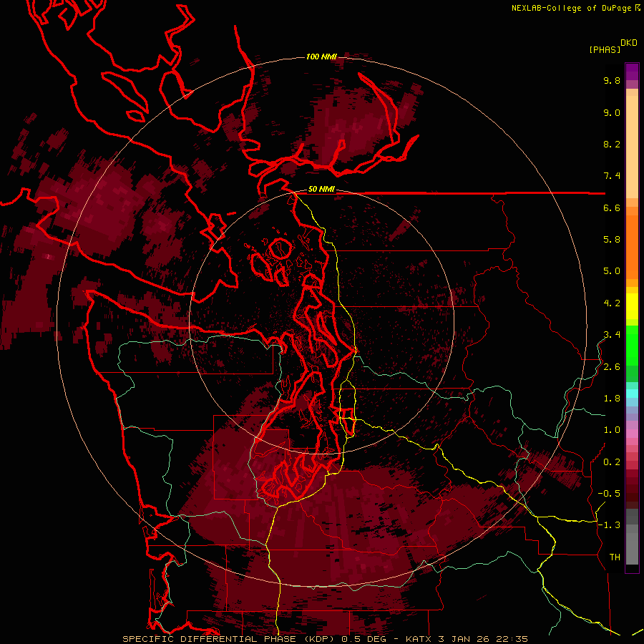Click the 7.4 legend value

[612, 176]
